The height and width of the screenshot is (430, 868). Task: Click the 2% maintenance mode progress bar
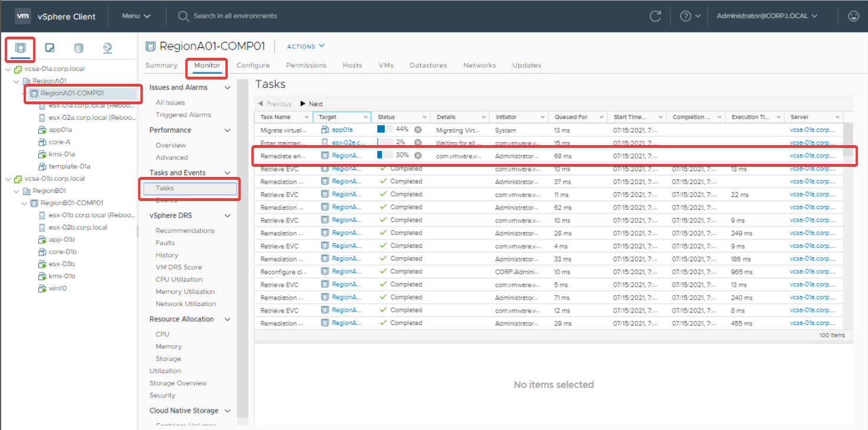[x=385, y=142]
